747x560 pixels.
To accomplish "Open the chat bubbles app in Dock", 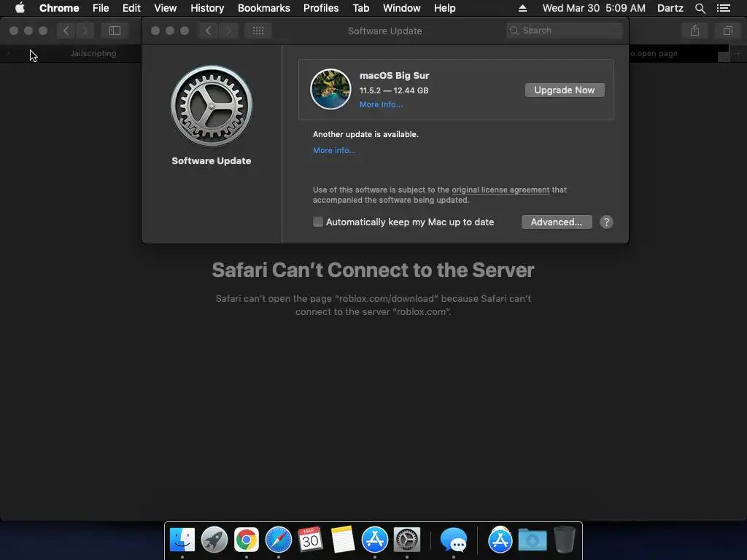I will coord(454,540).
